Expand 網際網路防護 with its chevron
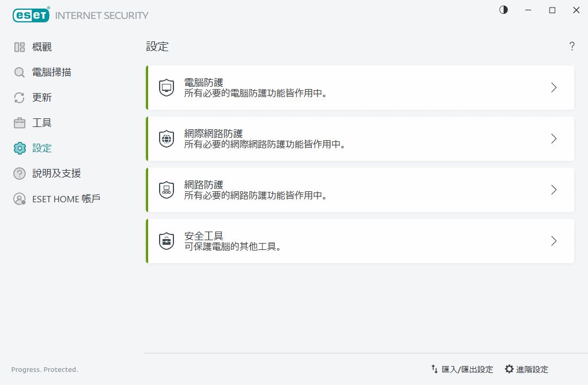Screen dimensions: 588x385 pyautogui.click(x=554, y=138)
